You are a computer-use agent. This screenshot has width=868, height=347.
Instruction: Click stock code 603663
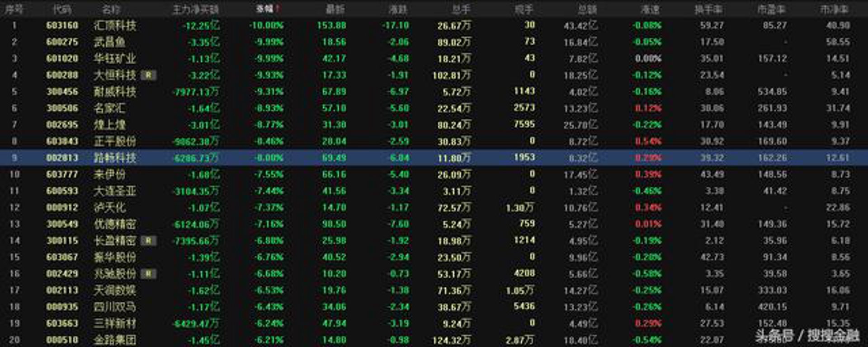point(62,324)
